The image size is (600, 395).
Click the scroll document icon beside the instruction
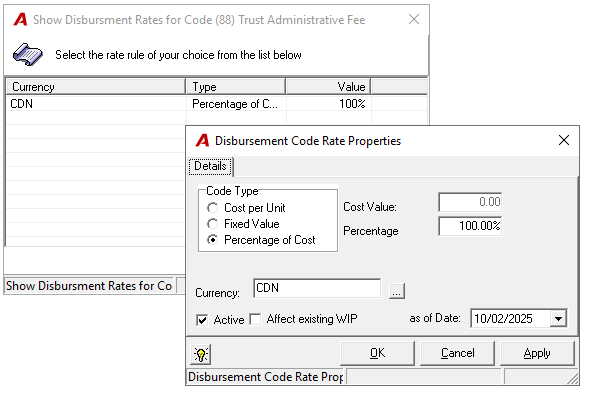pos(27,55)
